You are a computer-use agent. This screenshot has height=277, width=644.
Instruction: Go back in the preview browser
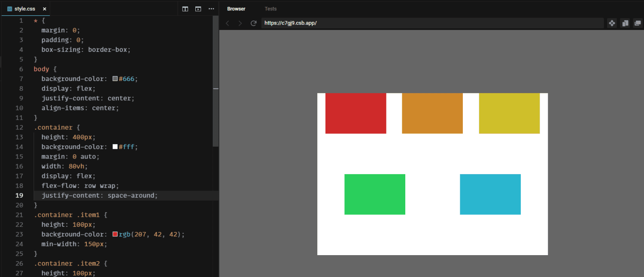point(228,23)
